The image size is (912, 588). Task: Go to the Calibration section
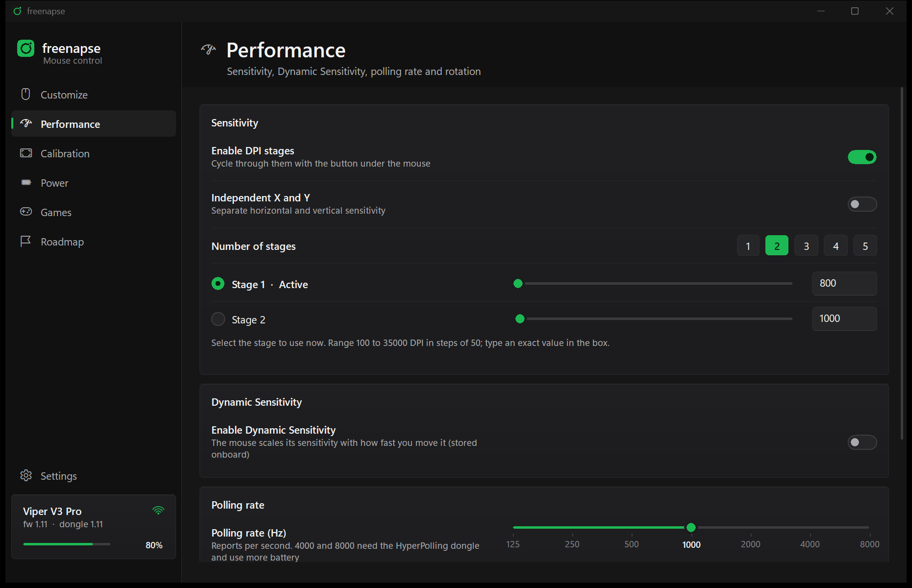point(94,153)
